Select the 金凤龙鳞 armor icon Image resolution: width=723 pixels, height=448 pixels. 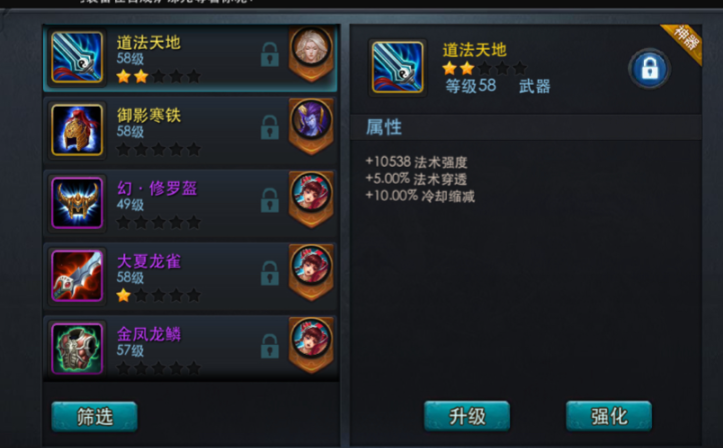tap(77, 348)
